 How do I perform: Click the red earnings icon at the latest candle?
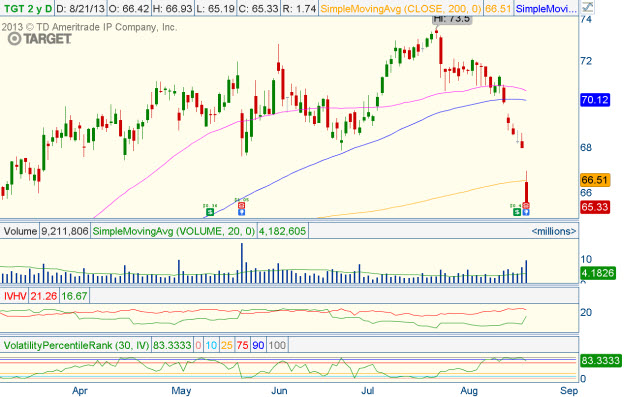(526, 206)
